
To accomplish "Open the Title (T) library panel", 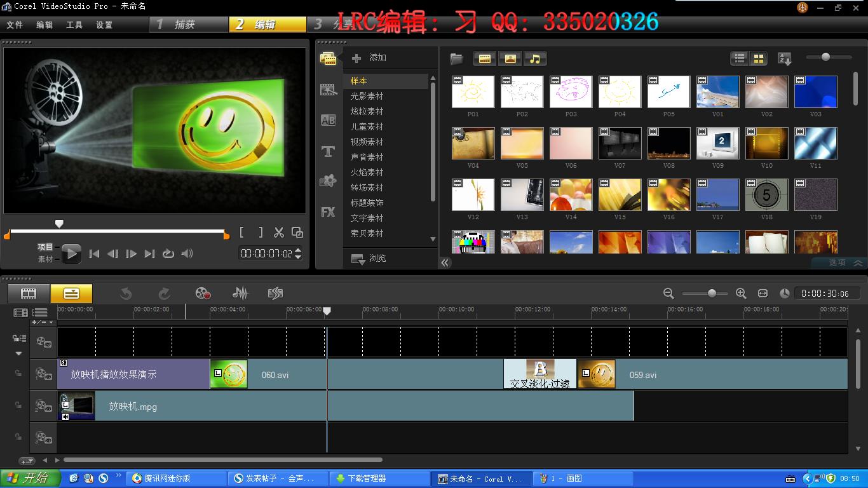I will pyautogui.click(x=328, y=151).
